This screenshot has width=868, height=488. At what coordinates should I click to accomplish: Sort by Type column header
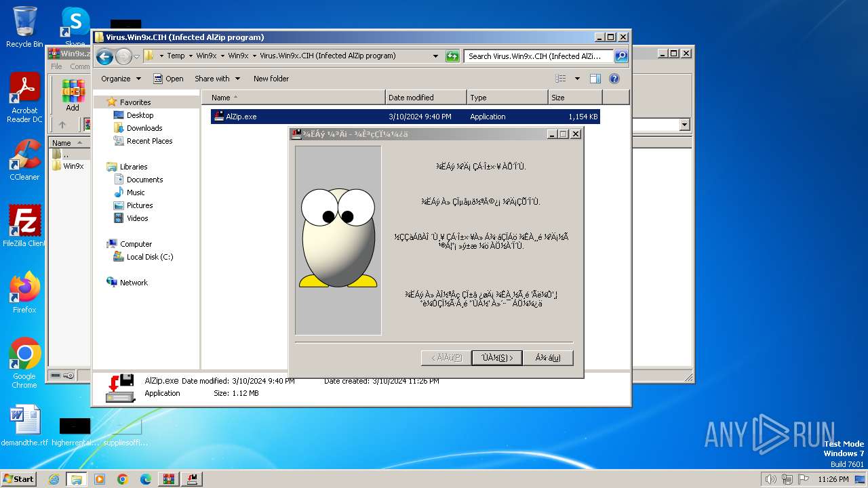coord(507,98)
